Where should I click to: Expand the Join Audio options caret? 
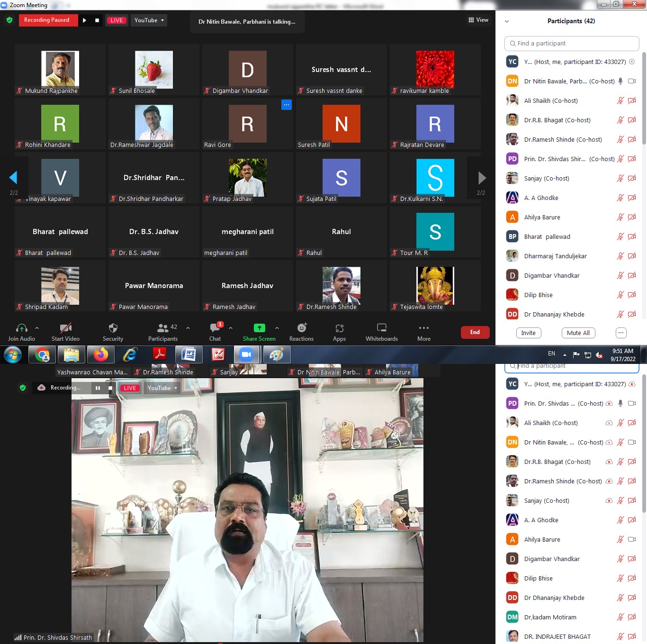37,328
